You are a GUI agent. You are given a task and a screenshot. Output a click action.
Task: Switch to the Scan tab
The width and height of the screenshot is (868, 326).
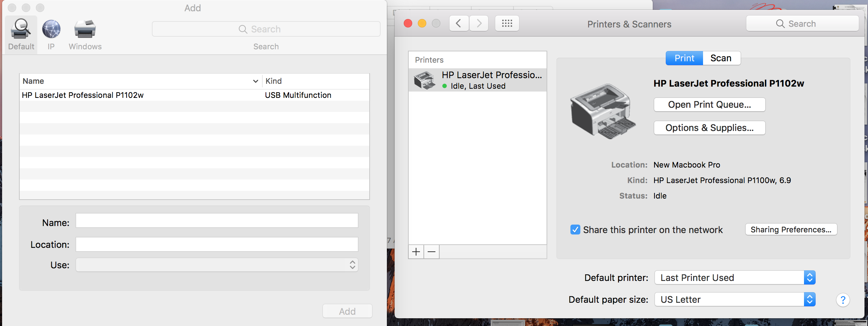click(x=721, y=58)
